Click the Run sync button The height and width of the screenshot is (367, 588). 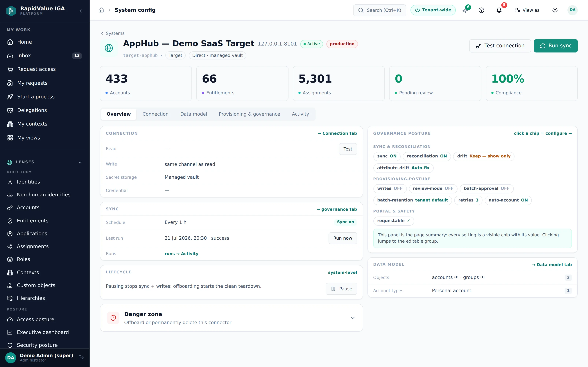tap(555, 46)
